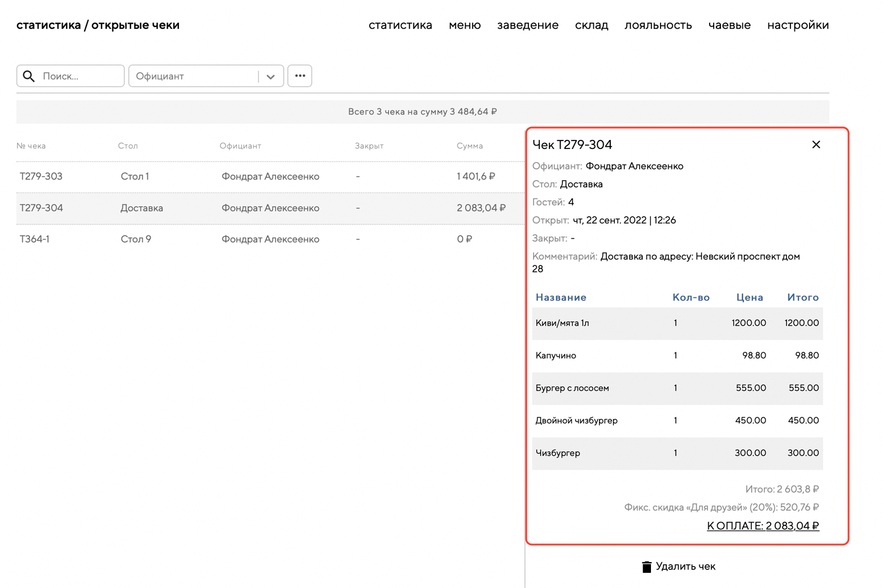Open the Официант waiter filter combo box
Screen dimensions: 883x588
(195, 76)
